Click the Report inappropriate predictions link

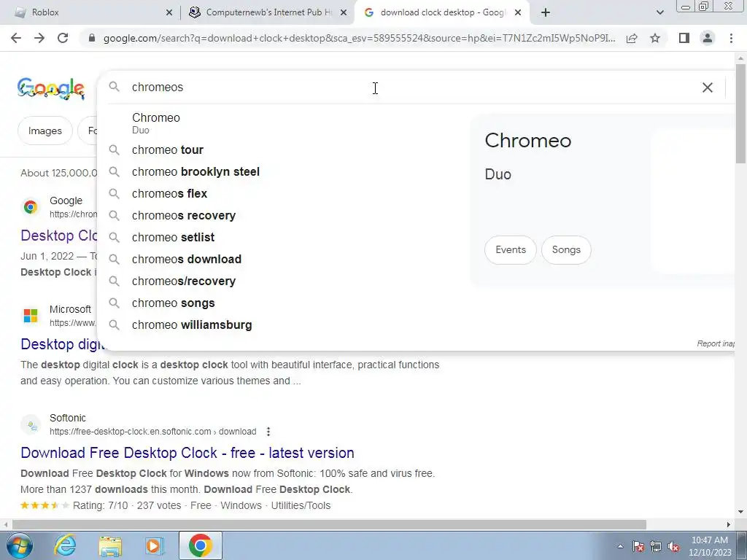(716, 344)
